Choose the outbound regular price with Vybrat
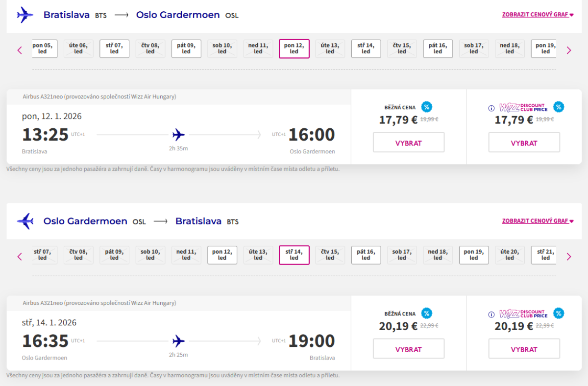 pyautogui.click(x=409, y=143)
